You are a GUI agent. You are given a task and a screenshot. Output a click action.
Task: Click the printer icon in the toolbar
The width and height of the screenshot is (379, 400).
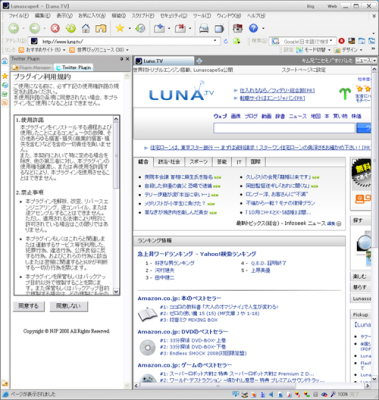click(x=204, y=29)
